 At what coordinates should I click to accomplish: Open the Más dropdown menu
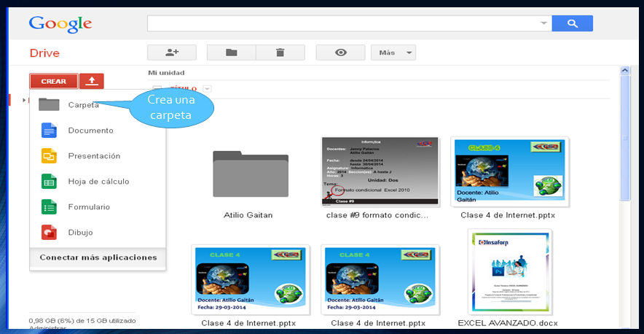click(x=393, y=53)
